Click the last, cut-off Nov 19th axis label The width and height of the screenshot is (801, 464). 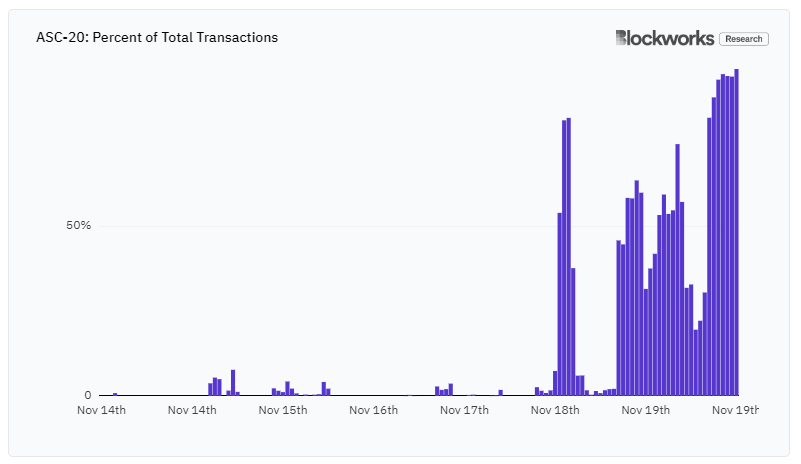tap(736, 410)
